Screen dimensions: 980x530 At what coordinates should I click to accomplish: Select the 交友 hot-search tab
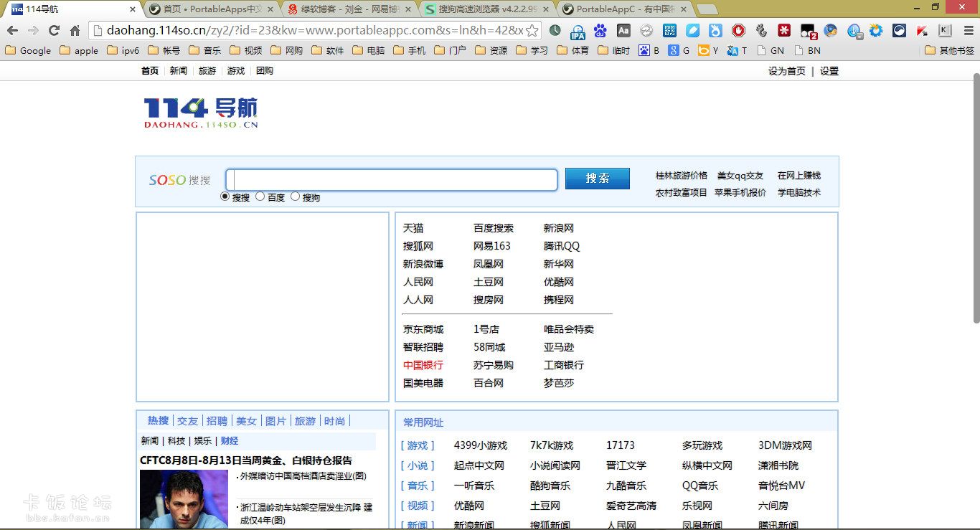[187, 421]
